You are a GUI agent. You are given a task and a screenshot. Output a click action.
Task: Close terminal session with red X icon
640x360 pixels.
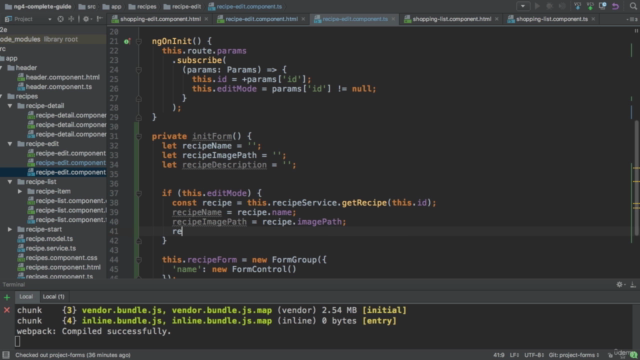click(x=7, y=310)
